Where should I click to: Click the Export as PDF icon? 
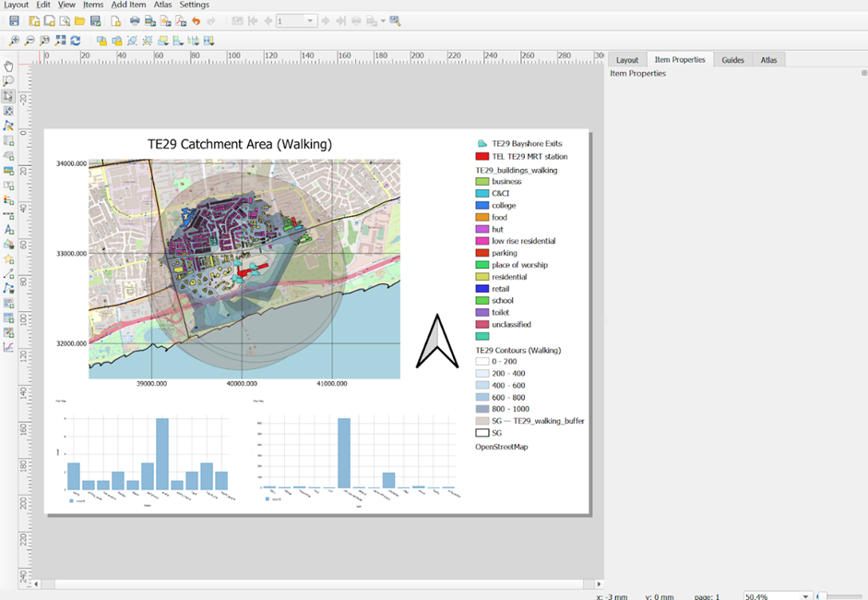pyautogui.click(x=180, y=21)
